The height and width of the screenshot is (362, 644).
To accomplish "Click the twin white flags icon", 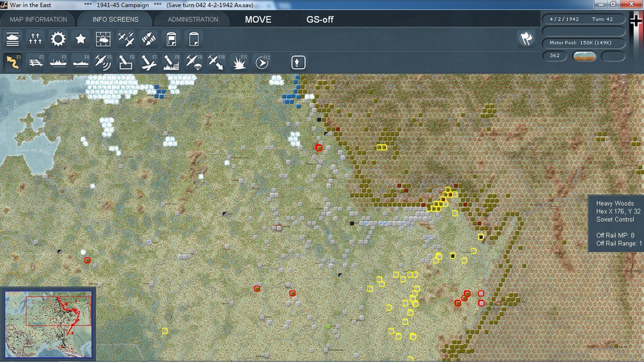I will click(526, 39).
